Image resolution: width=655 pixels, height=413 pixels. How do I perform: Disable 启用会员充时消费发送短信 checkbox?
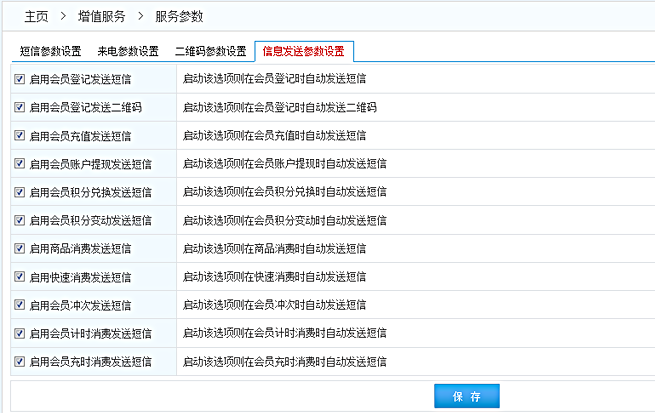pyautogui.click(x=20, y=361)
